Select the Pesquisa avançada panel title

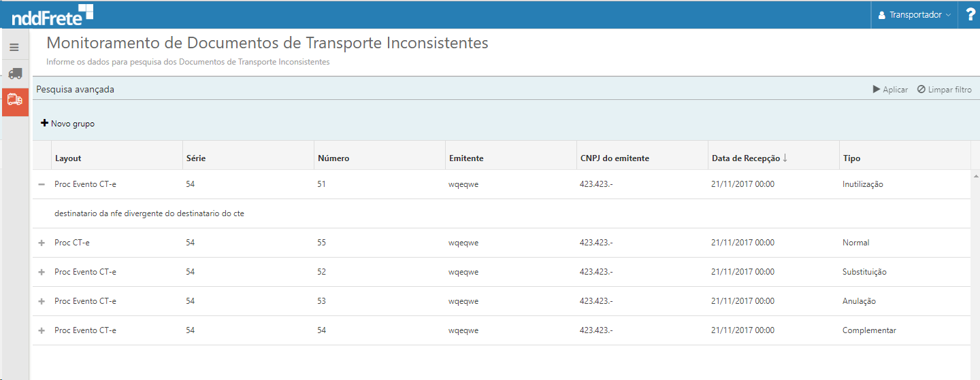point(75,89)
